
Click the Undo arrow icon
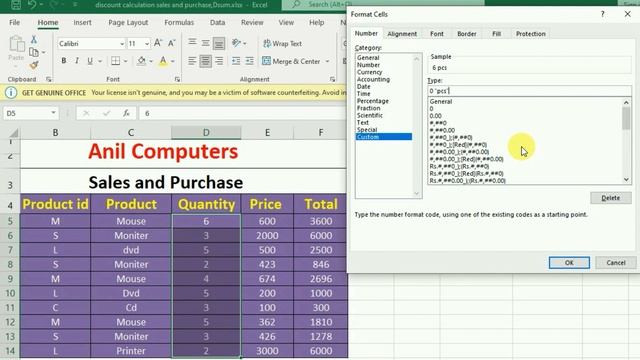pos(33,5)
